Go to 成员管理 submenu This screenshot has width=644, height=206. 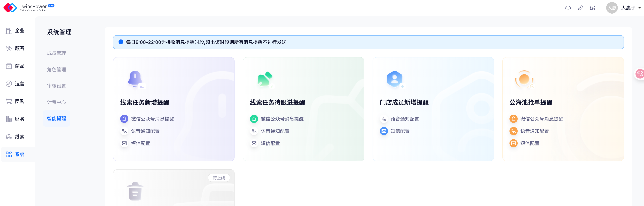click(x=57, y=53)
